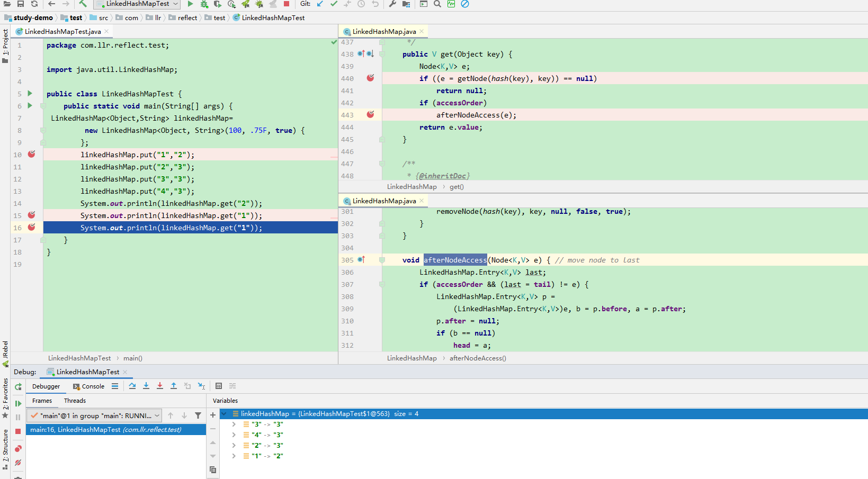
Task: Toggle Mute Breakpoints in debug sidebar
Action: [18, 463]
